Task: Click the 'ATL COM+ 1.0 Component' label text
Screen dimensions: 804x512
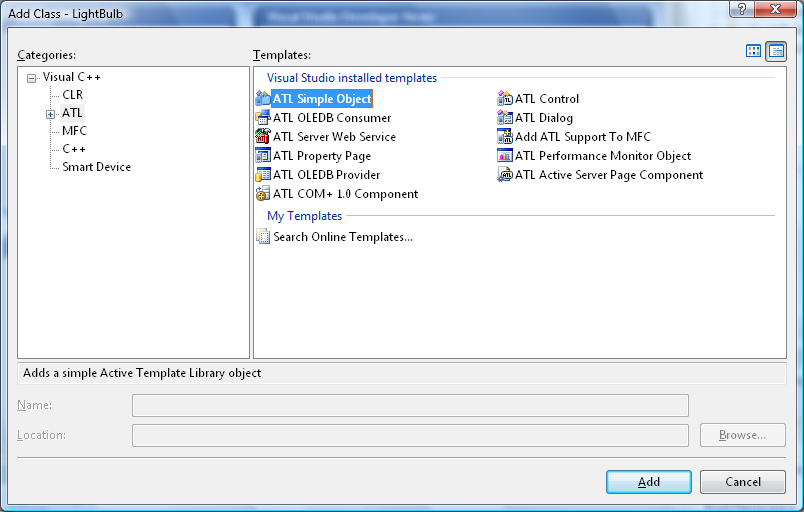Action: coord(346,193)
